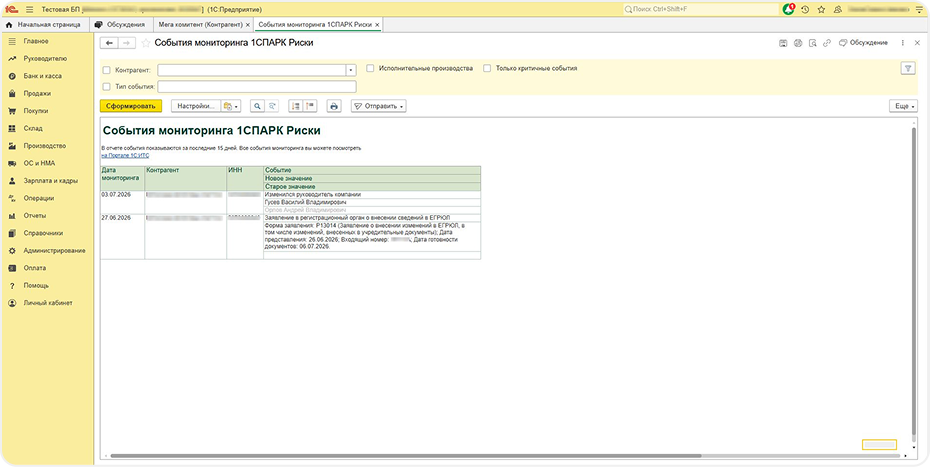Go forward with the right arrow button
The width and height of the screenshot is (930, 467).
coord(126,43)
